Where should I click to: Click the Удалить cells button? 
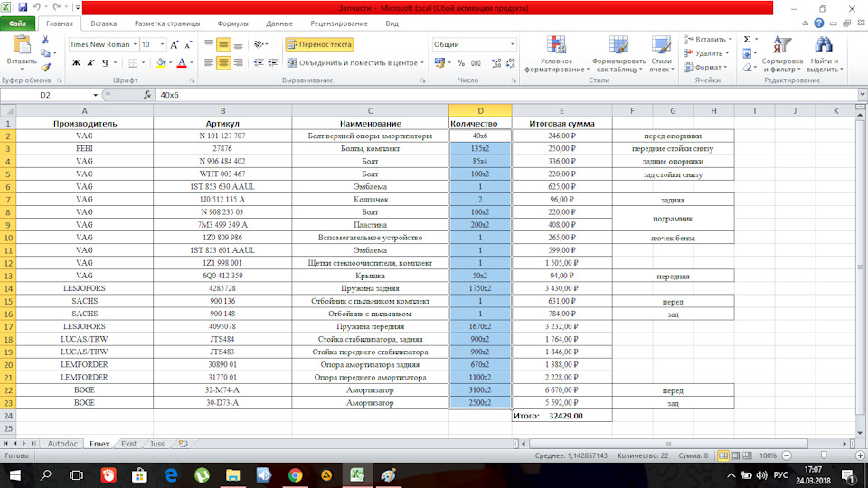click(x=706, y=53)
